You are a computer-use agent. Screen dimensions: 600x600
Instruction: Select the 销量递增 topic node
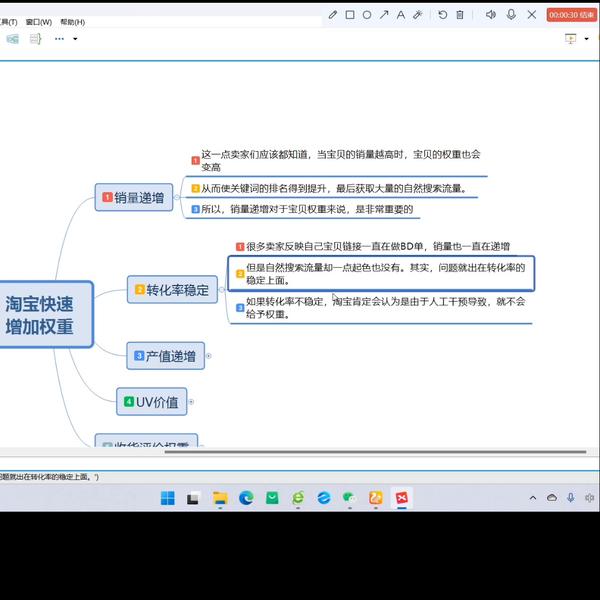(134, 197)
